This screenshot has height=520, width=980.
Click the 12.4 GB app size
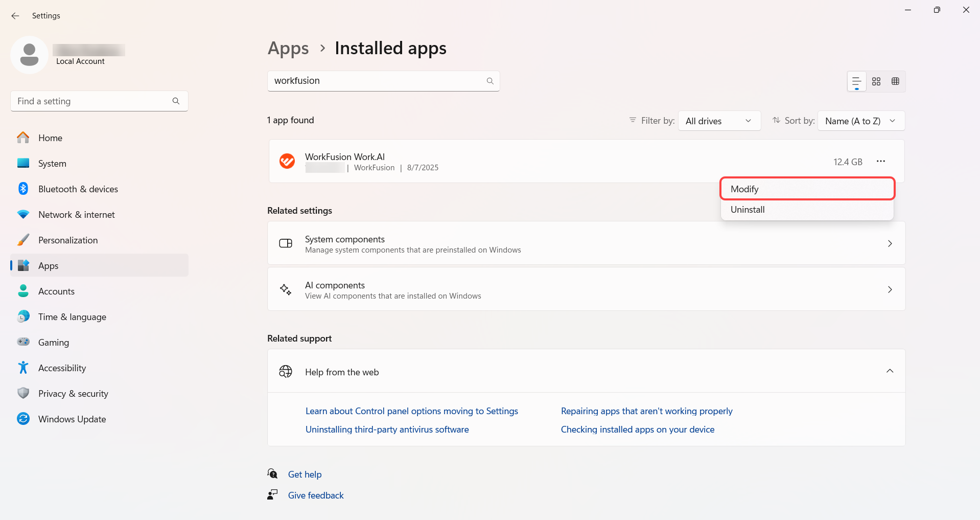point(848,162)
